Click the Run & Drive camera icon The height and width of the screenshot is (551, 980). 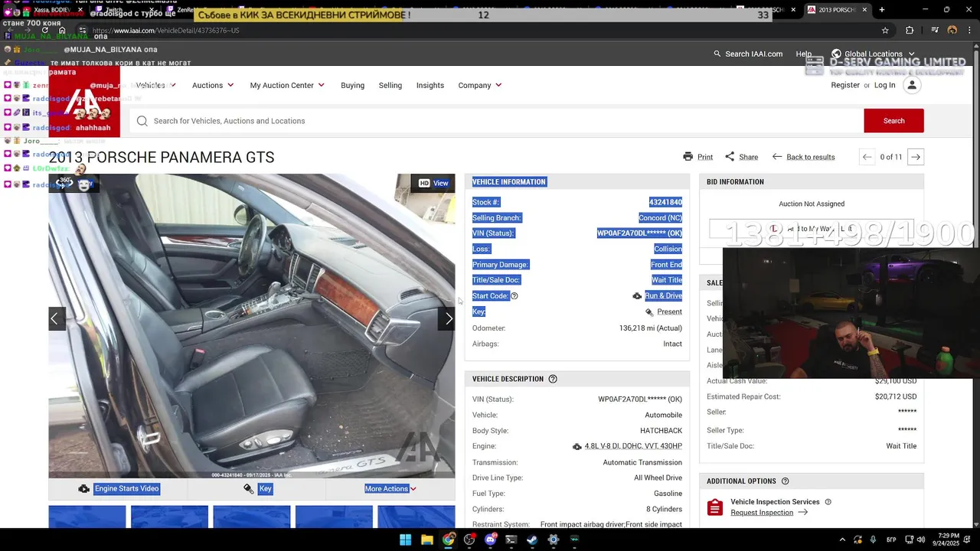click(x=637, y=296)
